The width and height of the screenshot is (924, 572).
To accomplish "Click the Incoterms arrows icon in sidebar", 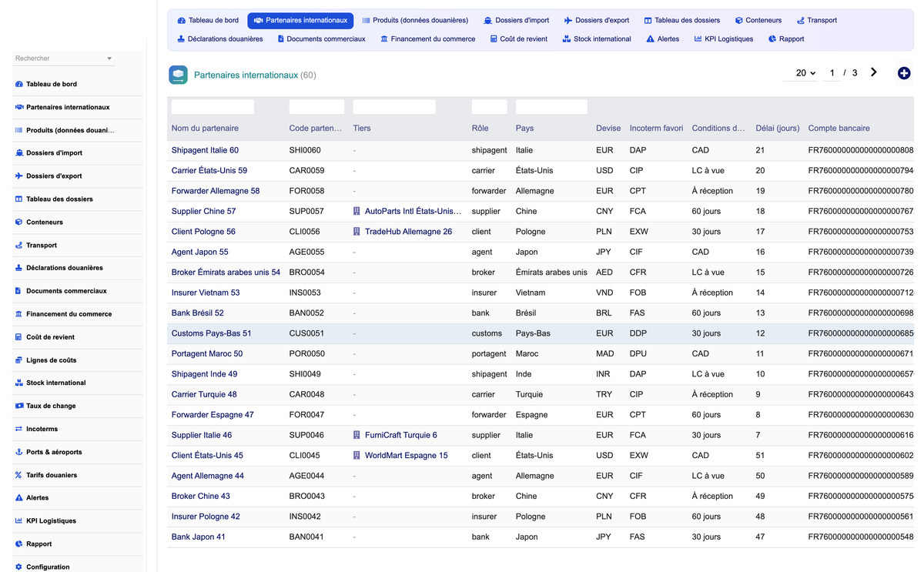I will pos(19,429).
